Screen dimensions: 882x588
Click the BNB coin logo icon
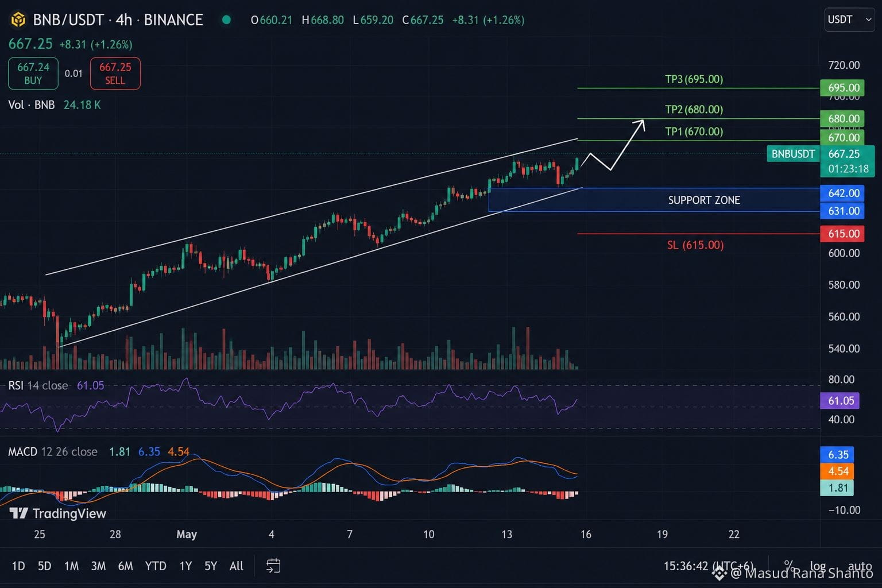tap(18, 20)
